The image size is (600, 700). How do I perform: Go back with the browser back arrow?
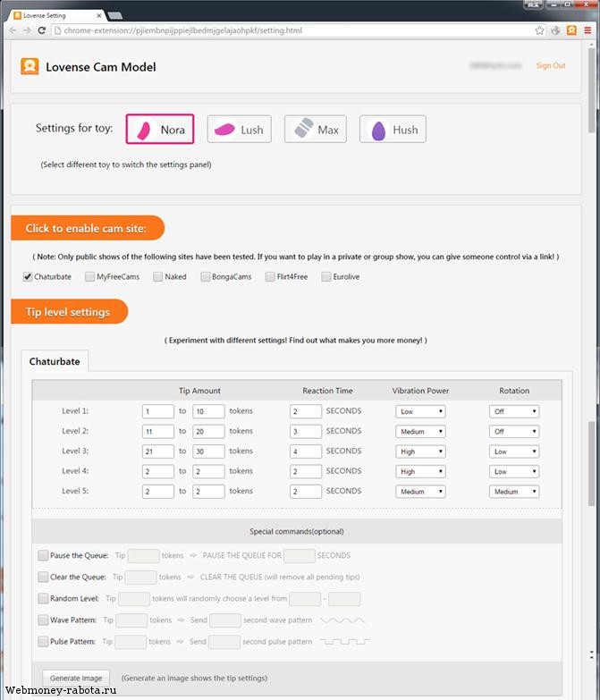[13, 30]
